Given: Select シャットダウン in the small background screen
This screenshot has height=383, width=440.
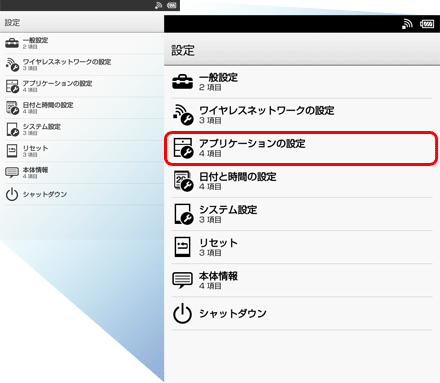Looking at the screenshot, I should tap(84, 194).
